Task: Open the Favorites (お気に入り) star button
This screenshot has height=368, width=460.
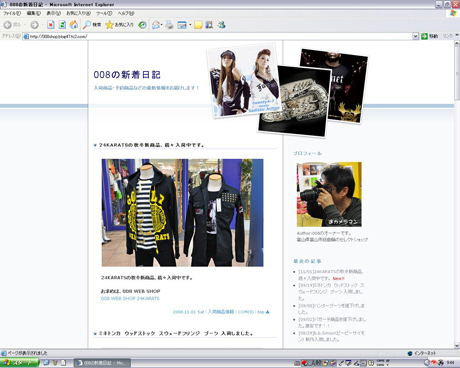Action: click(119, 25)
